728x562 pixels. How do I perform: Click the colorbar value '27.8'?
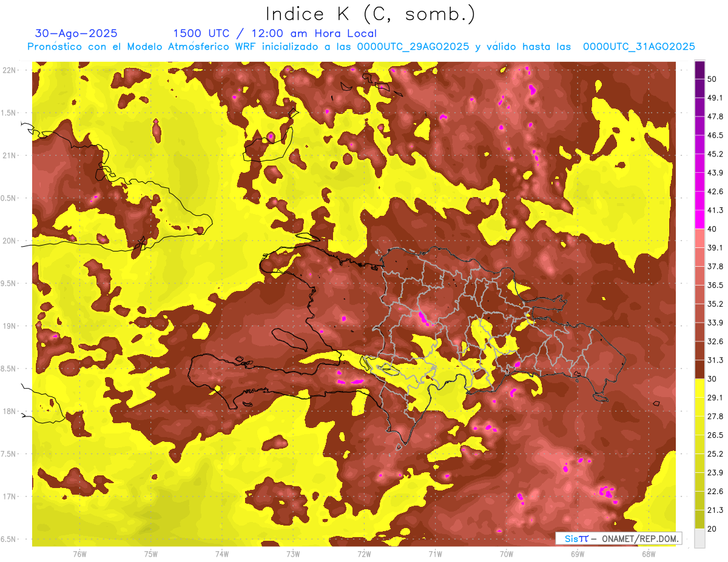pyautogui.click(x=715, y=416)
